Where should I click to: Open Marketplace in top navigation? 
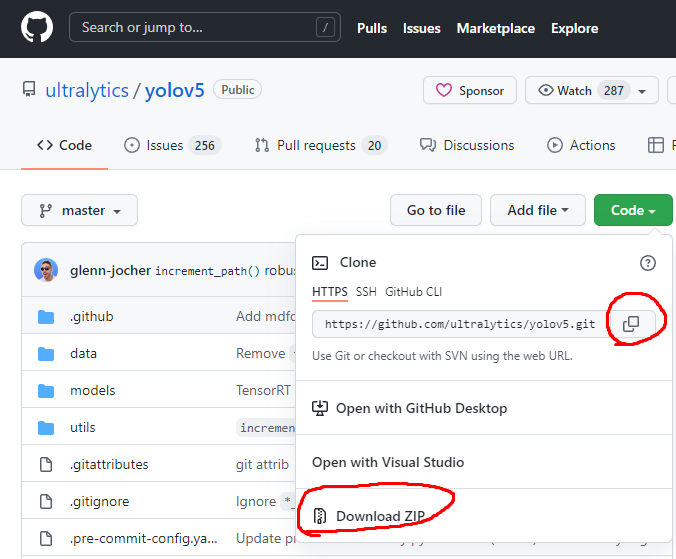pyautogui.click(x=496, y=28)
